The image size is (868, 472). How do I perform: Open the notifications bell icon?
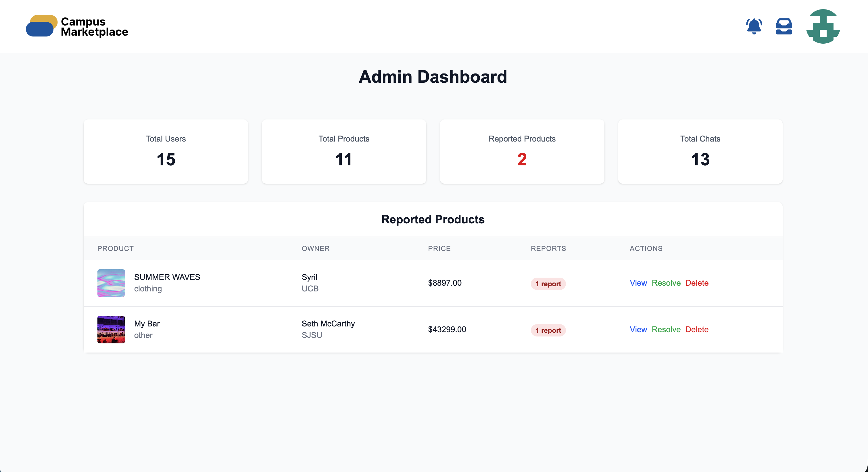coord(754,26)
